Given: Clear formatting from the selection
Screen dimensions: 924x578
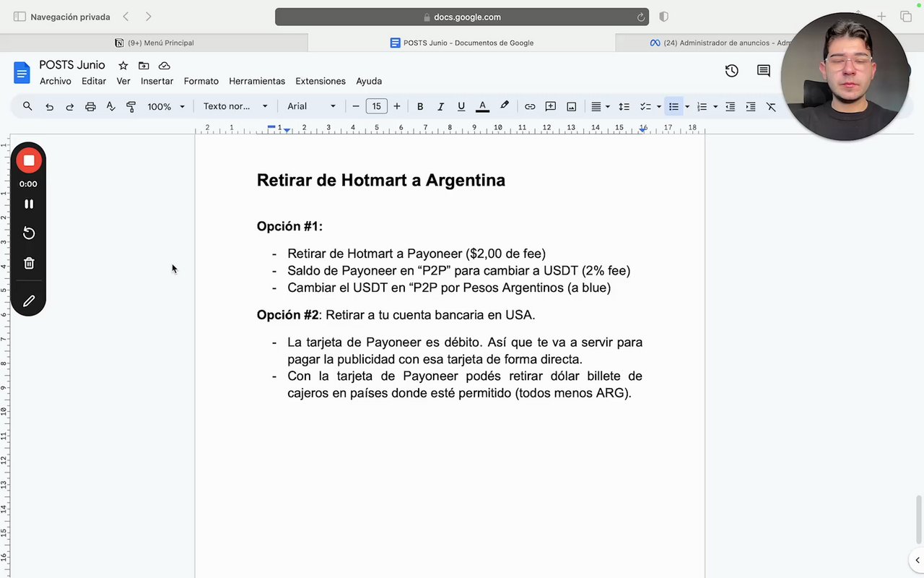Looking at the screenshot, I should pyautogui.click(x=771, y=106).
